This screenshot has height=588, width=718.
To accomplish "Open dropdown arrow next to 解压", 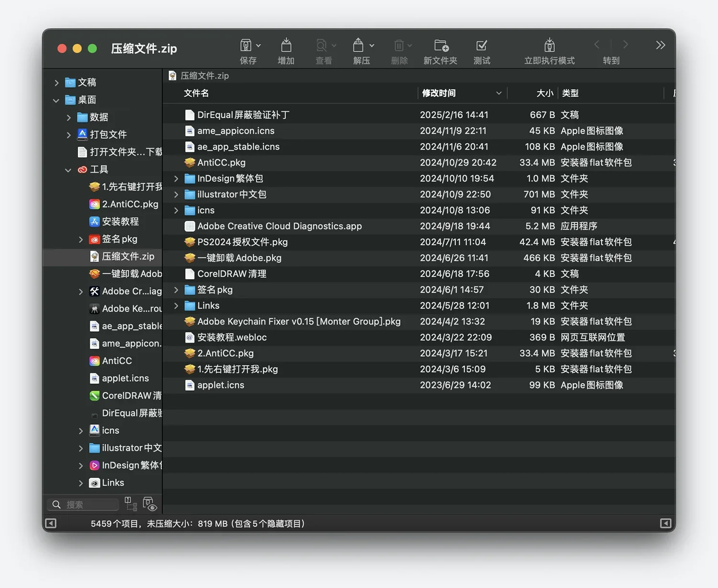I will (x=372, y=45).
